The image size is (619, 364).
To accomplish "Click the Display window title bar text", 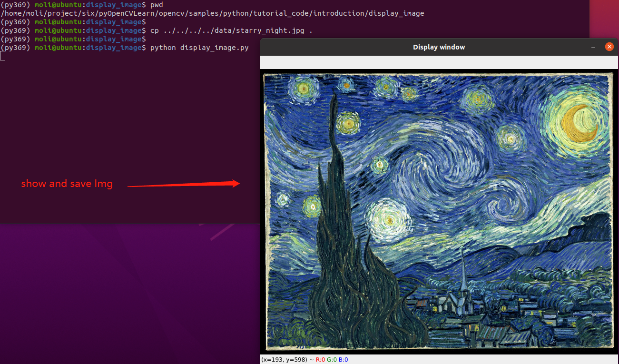I will [439, 47].
